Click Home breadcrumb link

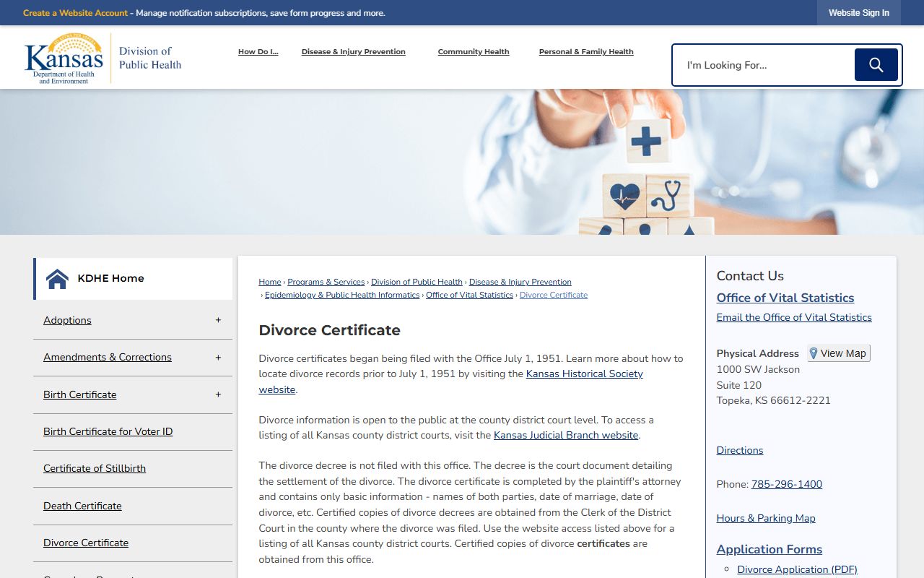pos(270,282)
